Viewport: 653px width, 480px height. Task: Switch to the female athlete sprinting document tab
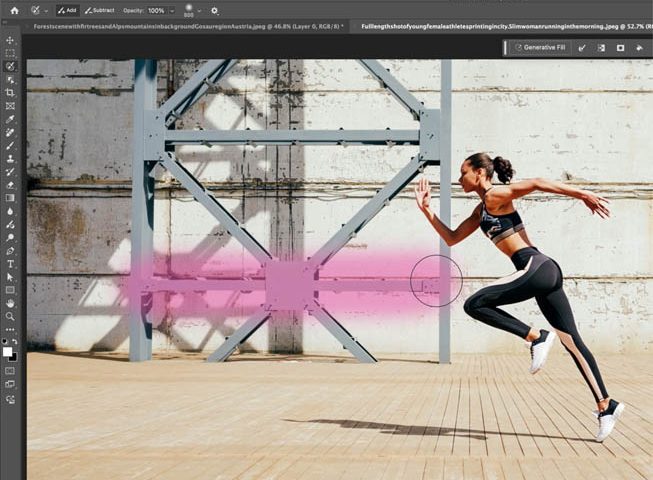point(500,26)
